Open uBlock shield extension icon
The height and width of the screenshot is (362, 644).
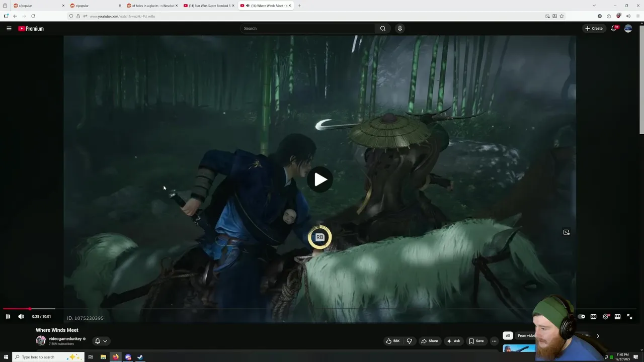tap(619, 16)
